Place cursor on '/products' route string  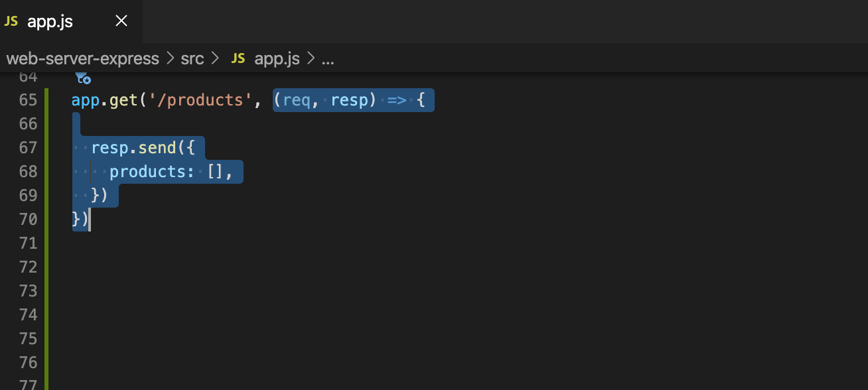point(197,100)
